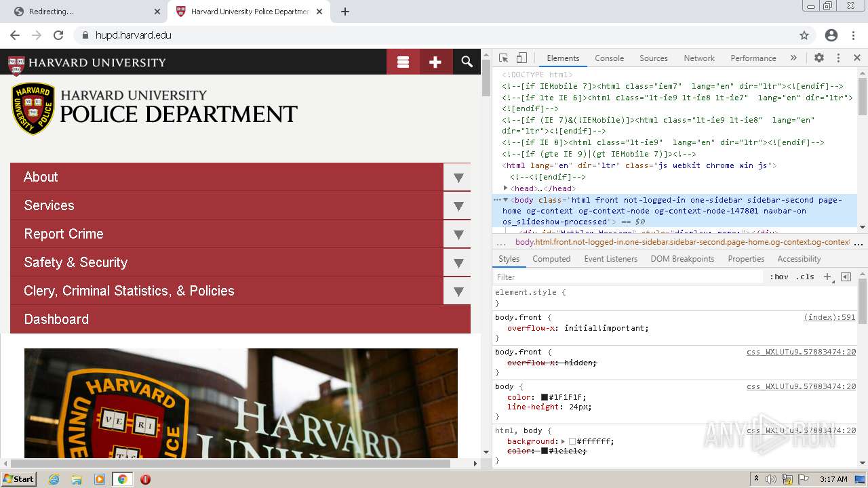The width and height of the screenshot is (868, 488).
Task: Open the #1e1e1e color swatch picker
Action: coord(545,451)
